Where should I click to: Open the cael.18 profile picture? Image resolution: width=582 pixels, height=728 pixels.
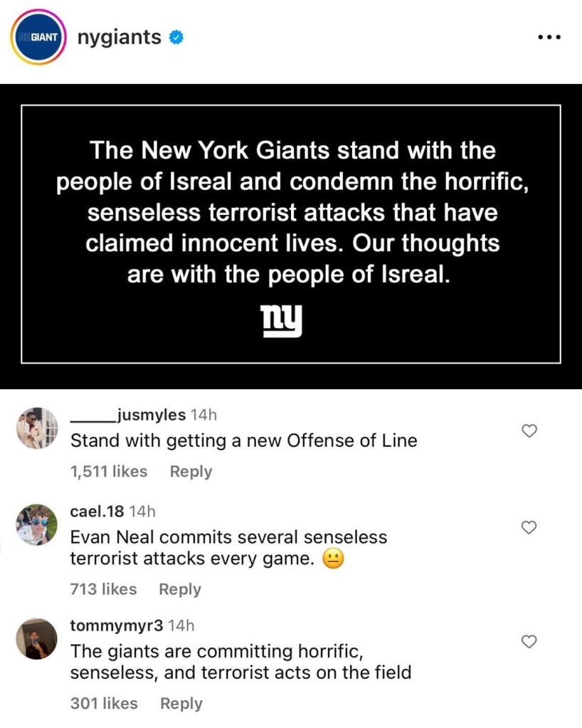(x=36, y=524)
